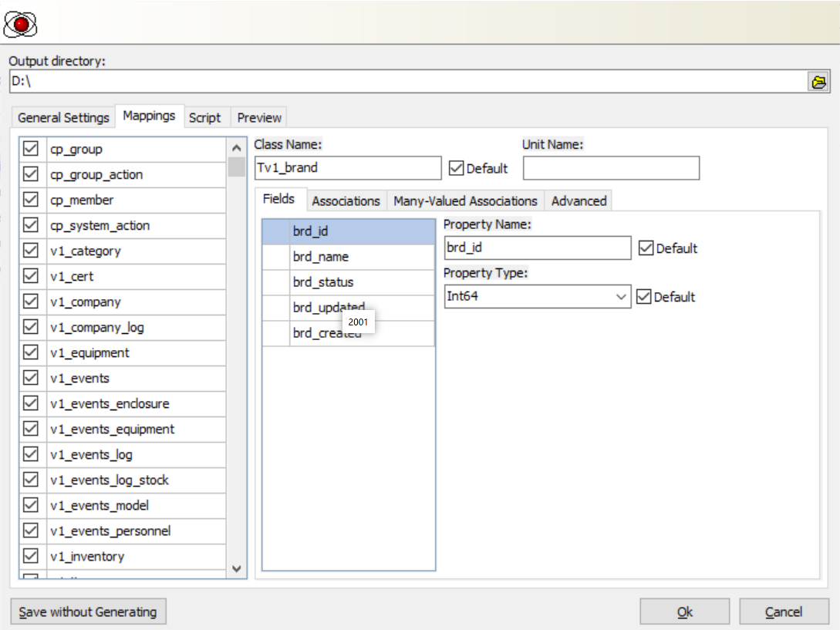This screenshot has height=630, width=840.
Task: Toggle the v1_events_log checkbox
Action: coord(31,454)
